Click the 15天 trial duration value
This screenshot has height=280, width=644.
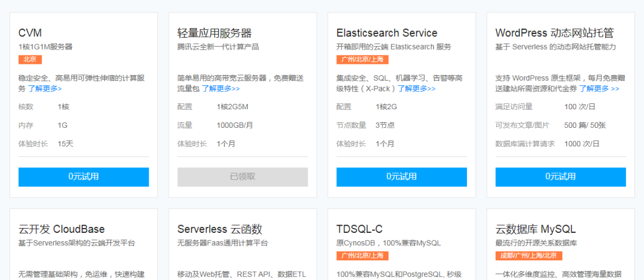click(66, 144)
